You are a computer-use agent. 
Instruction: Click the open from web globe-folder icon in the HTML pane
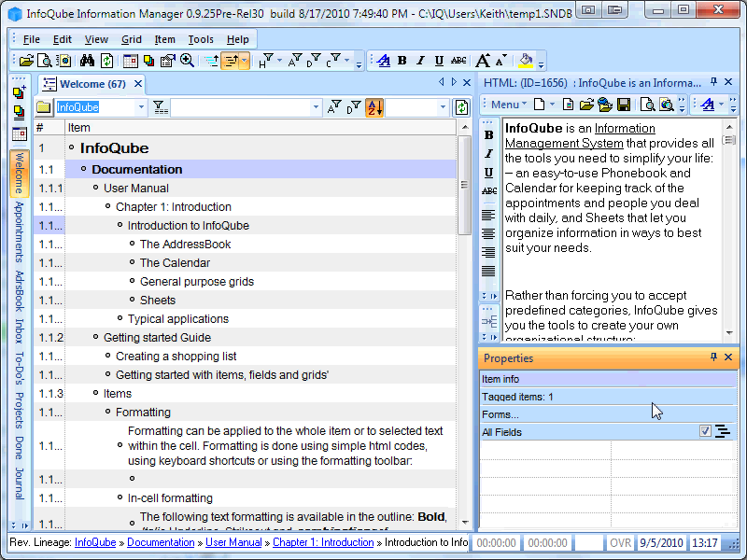pyautogui.click(x=605, y=105)
